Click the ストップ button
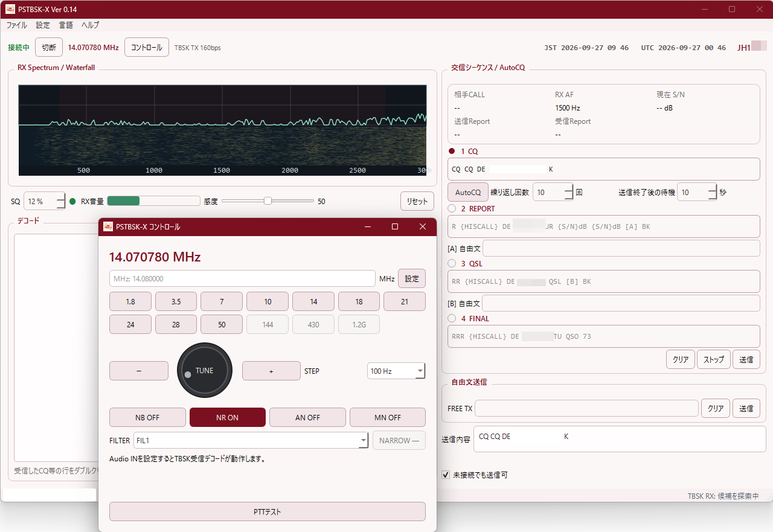 click(714, 359)
